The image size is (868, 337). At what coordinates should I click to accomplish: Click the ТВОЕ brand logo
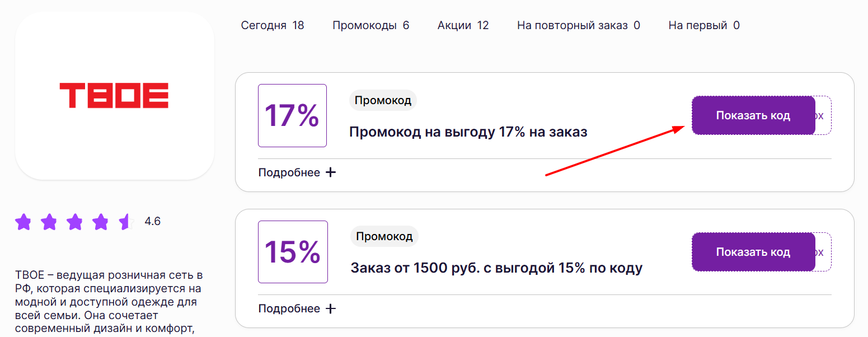[114, 96]
